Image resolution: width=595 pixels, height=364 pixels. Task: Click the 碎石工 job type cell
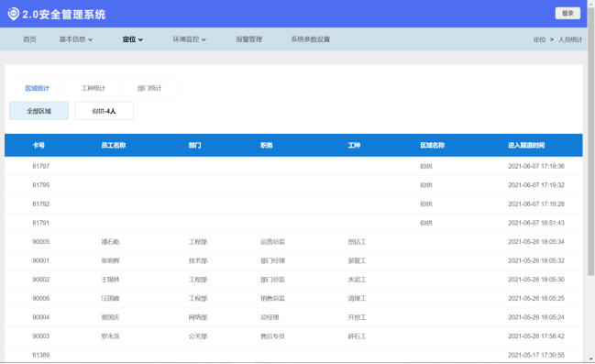click(357, 336)
